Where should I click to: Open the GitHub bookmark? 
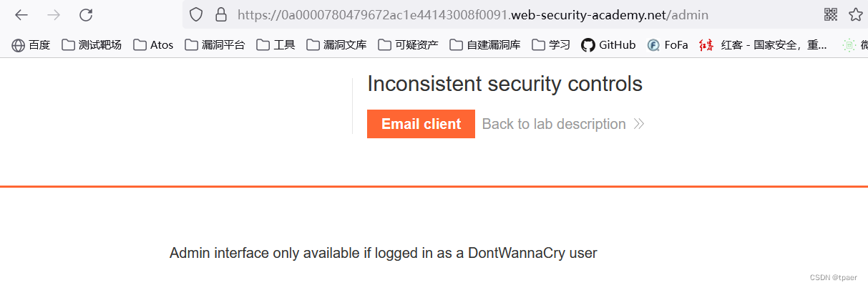point(608,45)
